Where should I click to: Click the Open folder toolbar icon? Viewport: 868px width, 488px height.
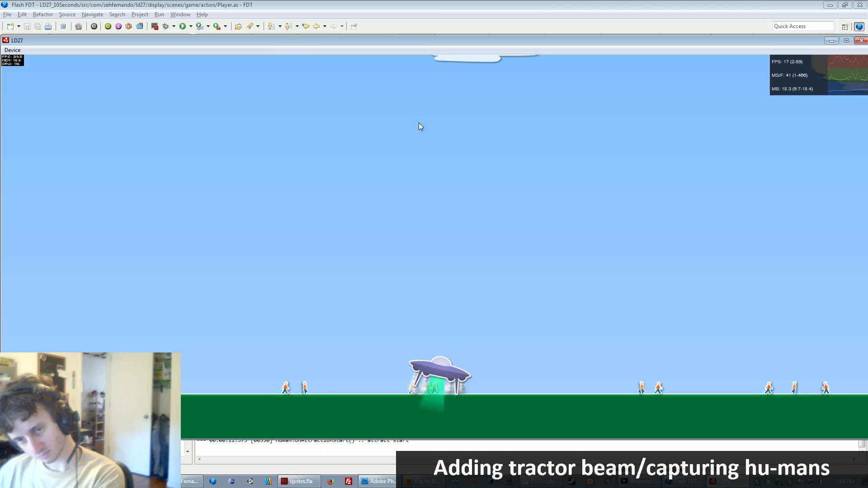pos(238,26)
